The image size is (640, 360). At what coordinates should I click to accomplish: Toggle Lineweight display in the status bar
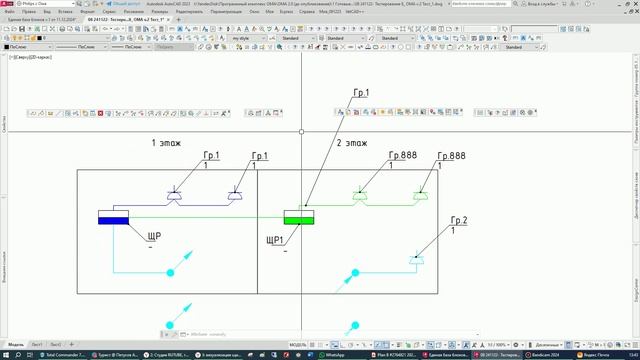[399, 345]
